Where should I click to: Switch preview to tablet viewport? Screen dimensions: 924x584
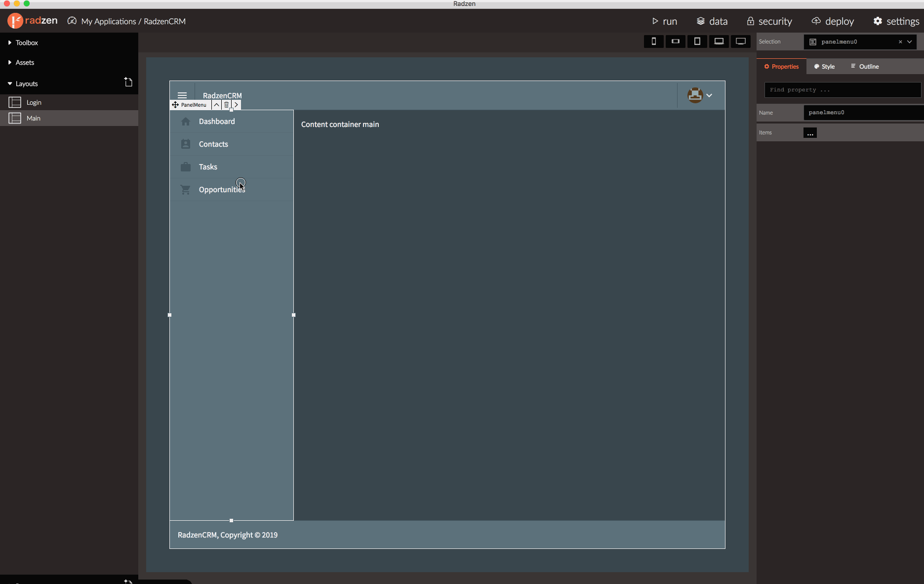point(697,42)
